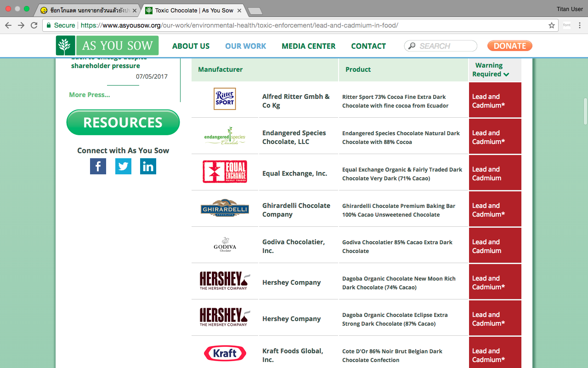588x368 pixels.
Task: Open the Twitter social icon
Action: 123,166
